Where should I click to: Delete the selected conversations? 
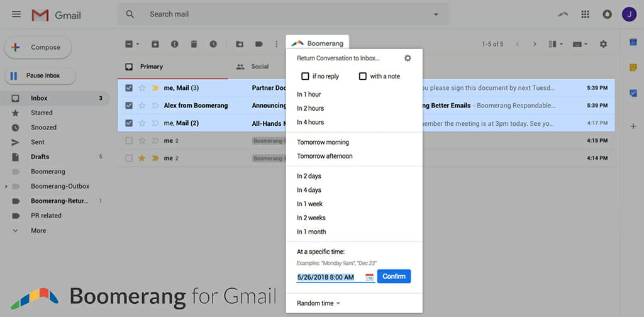(x=194, y=44)
